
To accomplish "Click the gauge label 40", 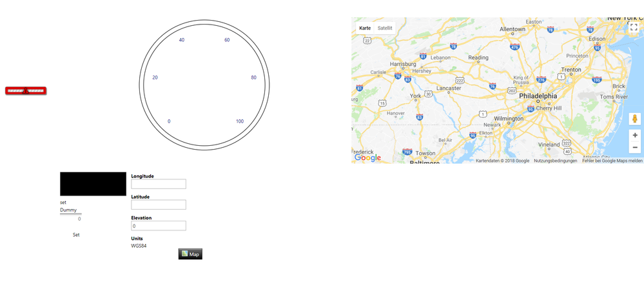I will (182, 40).
